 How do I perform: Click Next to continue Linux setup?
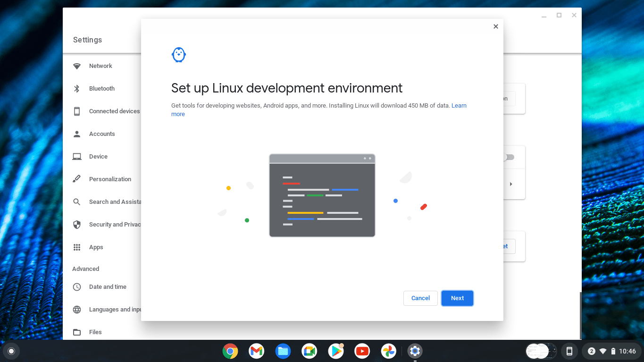457,298
